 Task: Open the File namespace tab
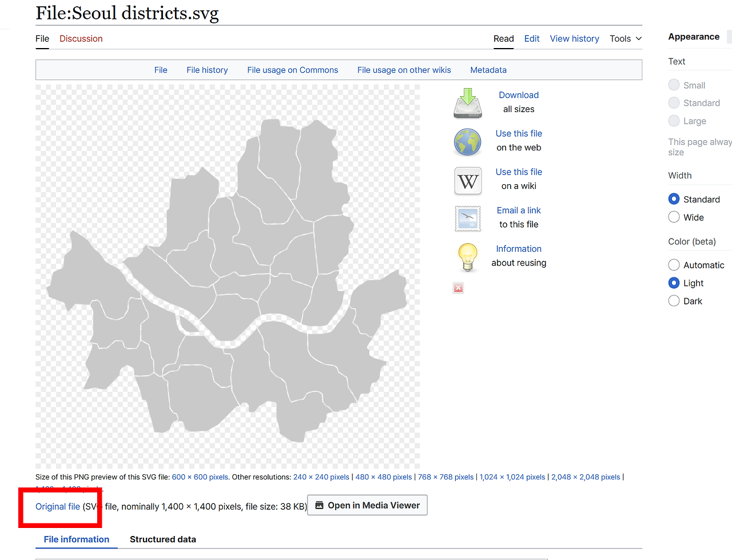click(42, 38)
